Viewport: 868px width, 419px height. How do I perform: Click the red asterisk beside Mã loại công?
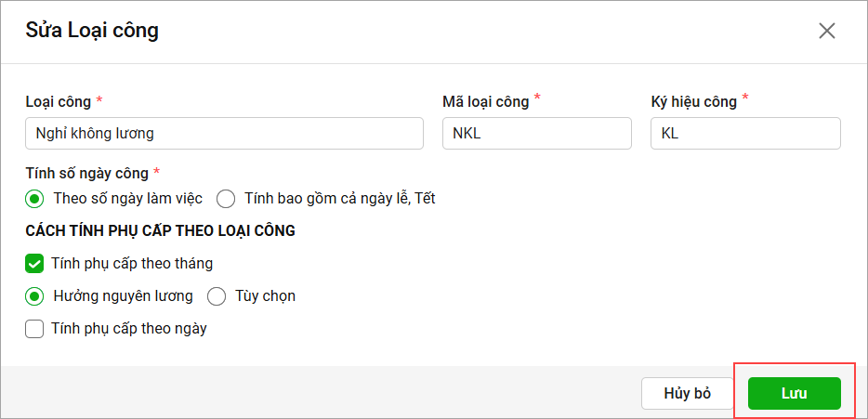(537, 98)
